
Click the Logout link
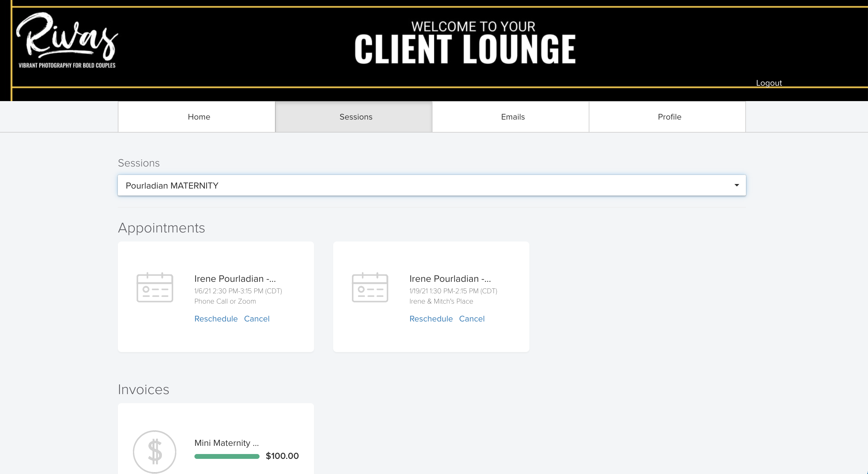[x=769, y=83]
